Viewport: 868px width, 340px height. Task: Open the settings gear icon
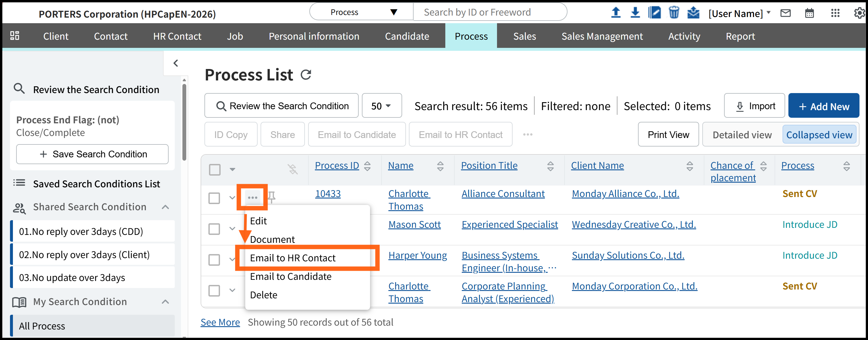(859, 13)
